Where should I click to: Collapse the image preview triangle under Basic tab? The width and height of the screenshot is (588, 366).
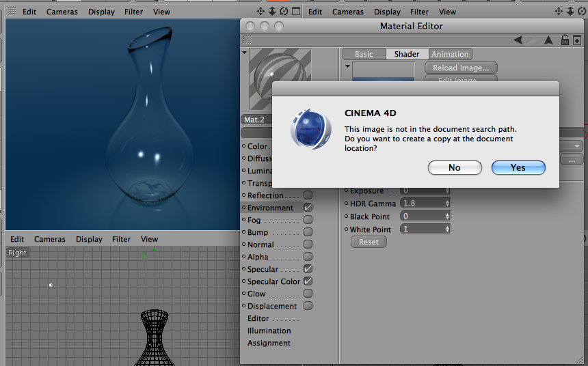coord(347,66)
